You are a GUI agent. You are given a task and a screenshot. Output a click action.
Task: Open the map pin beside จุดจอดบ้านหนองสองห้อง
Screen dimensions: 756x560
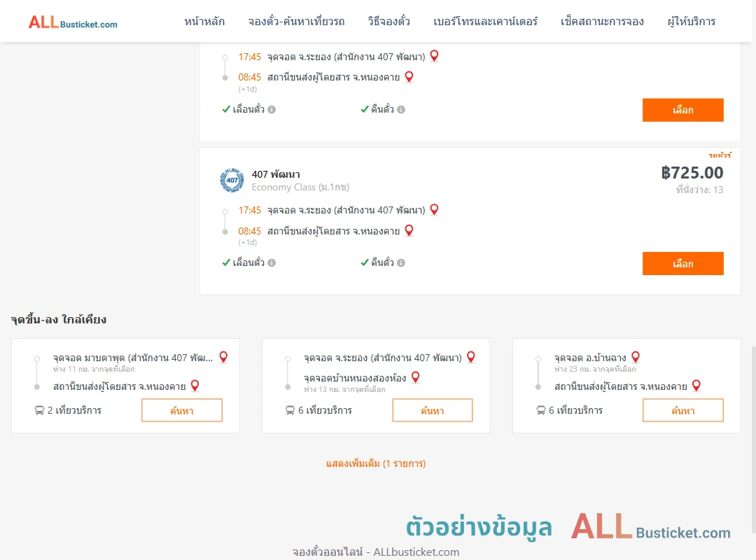(x=416, y=377)
